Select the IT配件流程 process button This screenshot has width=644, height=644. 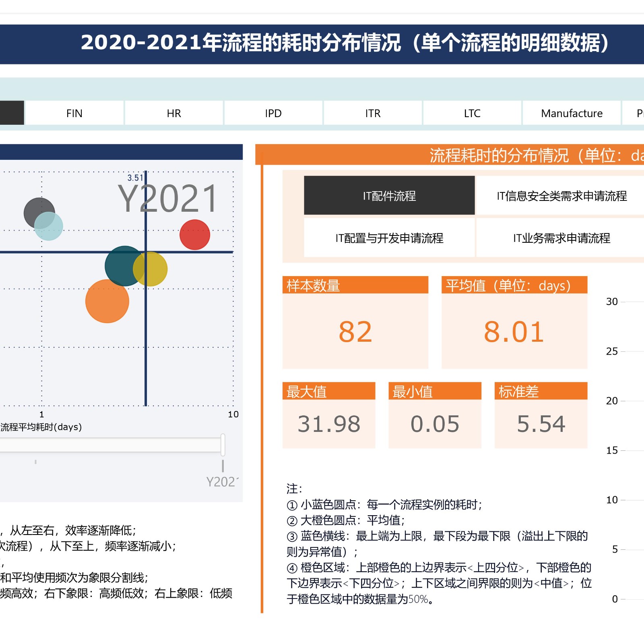coord(389,196)
